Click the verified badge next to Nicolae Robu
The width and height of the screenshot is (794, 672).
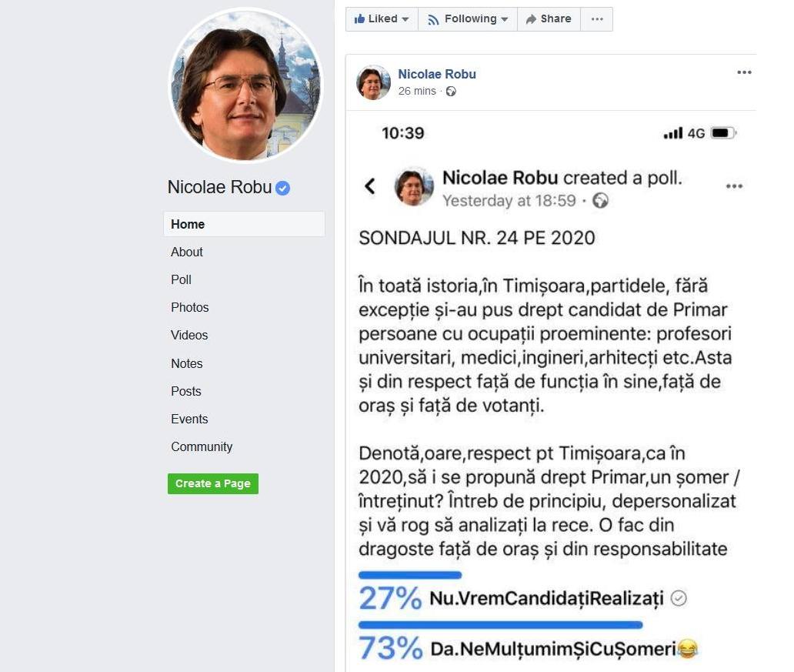click(283, 188)
